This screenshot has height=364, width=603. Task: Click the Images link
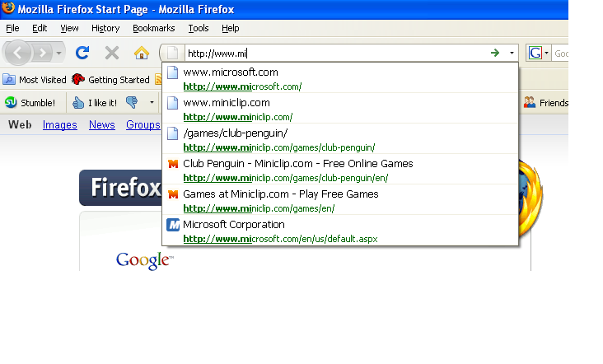[59, 124]
